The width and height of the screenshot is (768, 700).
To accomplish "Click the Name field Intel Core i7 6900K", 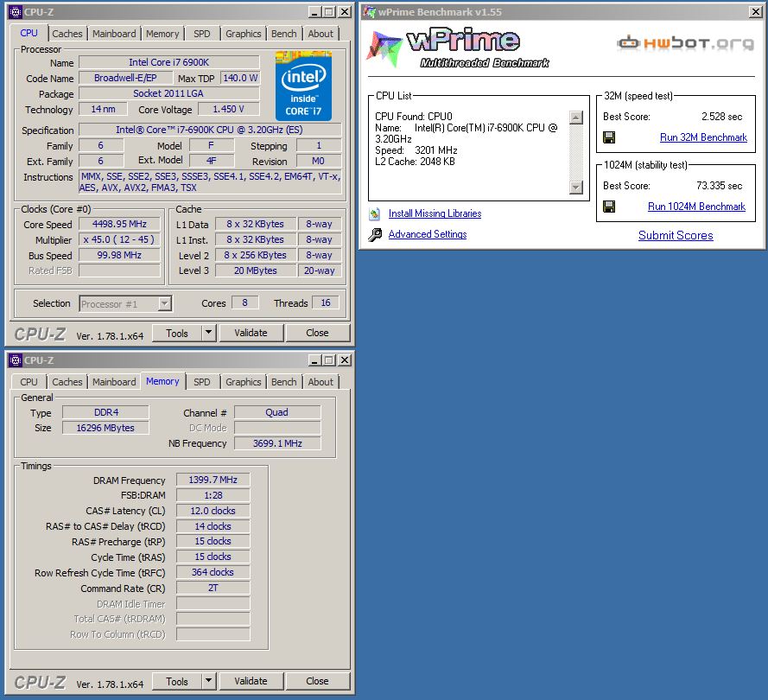I will (x=169, y=62).
